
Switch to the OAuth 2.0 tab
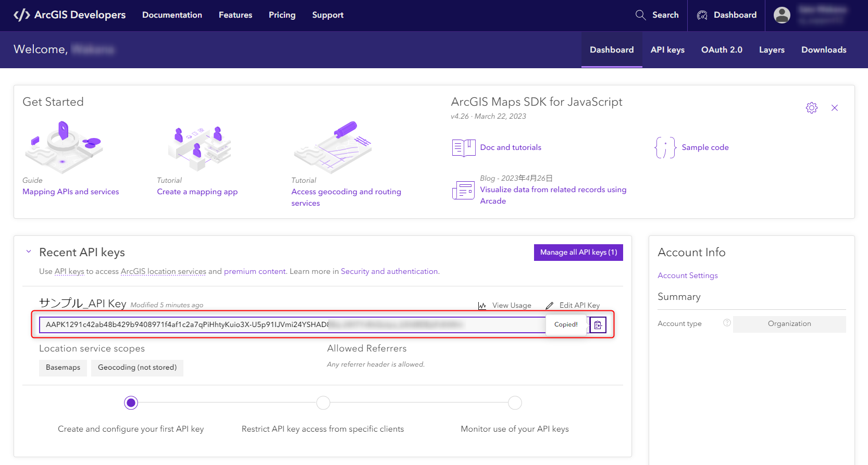[x=722, y=50]
